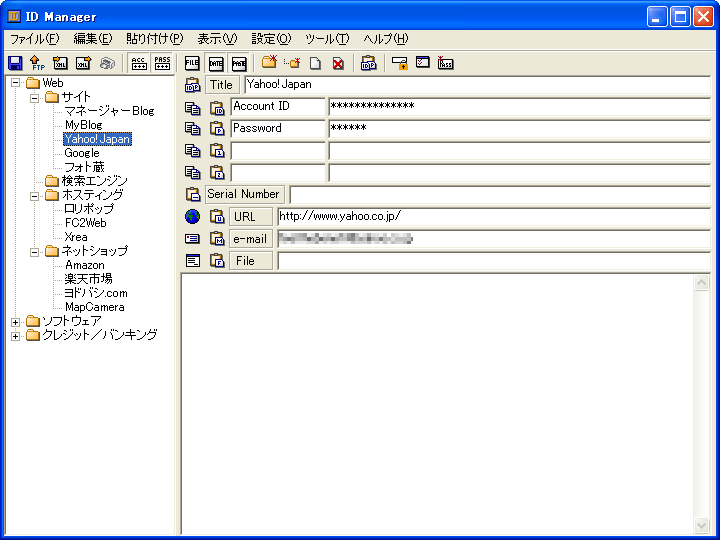
Task: Click the Title button
Action: [222, 84]
